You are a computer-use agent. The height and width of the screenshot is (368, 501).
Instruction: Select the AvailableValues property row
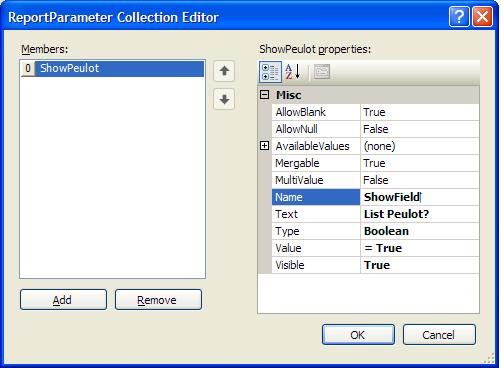[316, 146]
